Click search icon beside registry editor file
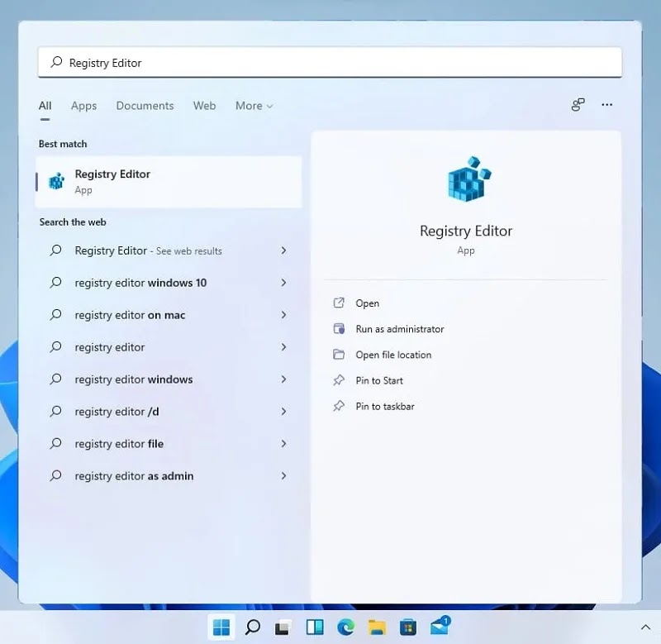Image resolution: width=661 pixels, height=644 pixels. click(55, 443)
